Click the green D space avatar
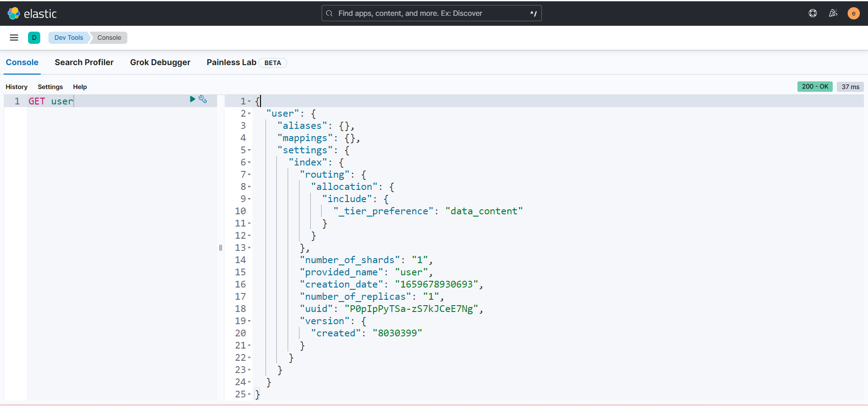This screenshot has width=868, height=406. tap(34, 38)
